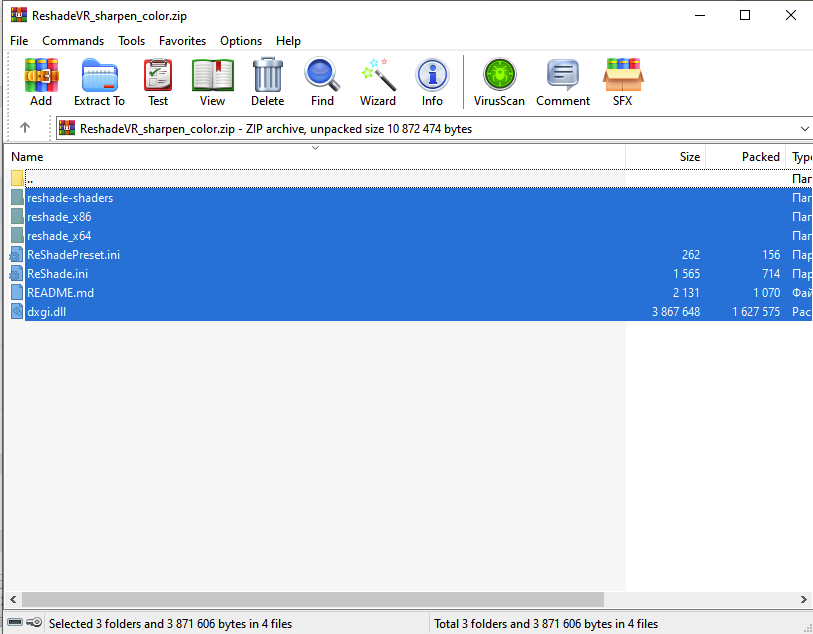Sort by the Name column header

tap(315, 157)
